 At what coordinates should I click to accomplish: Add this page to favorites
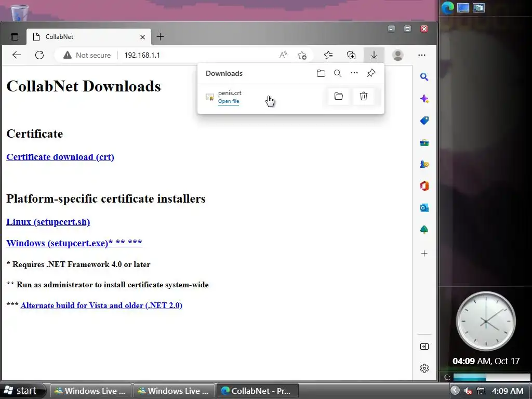(x=302, y=55)
